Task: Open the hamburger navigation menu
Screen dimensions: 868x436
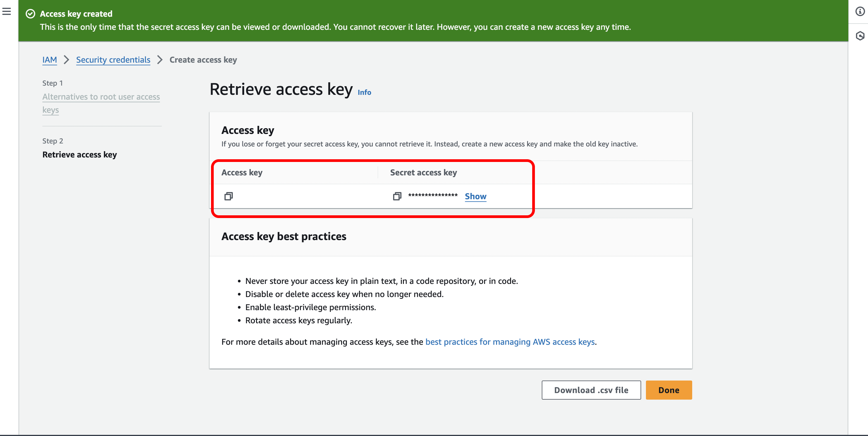Action: 6,12
